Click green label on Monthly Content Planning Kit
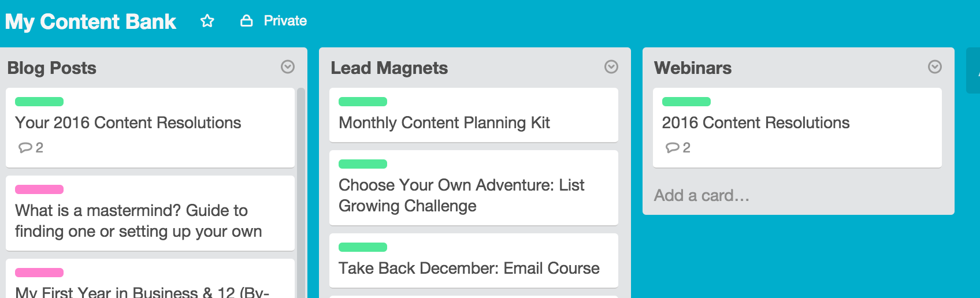Screen dimensions: 980x298 [x=363, y=102]
